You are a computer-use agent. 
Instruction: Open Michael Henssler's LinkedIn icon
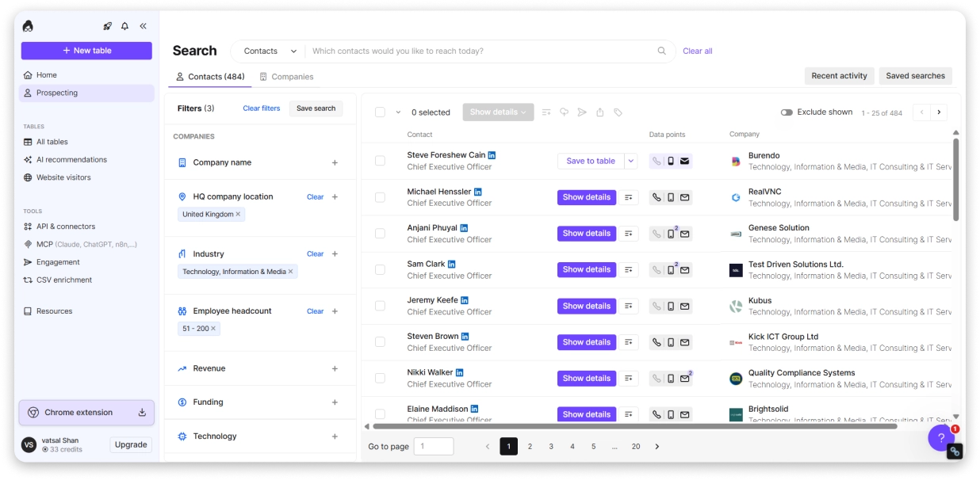[x=477, y=192]
